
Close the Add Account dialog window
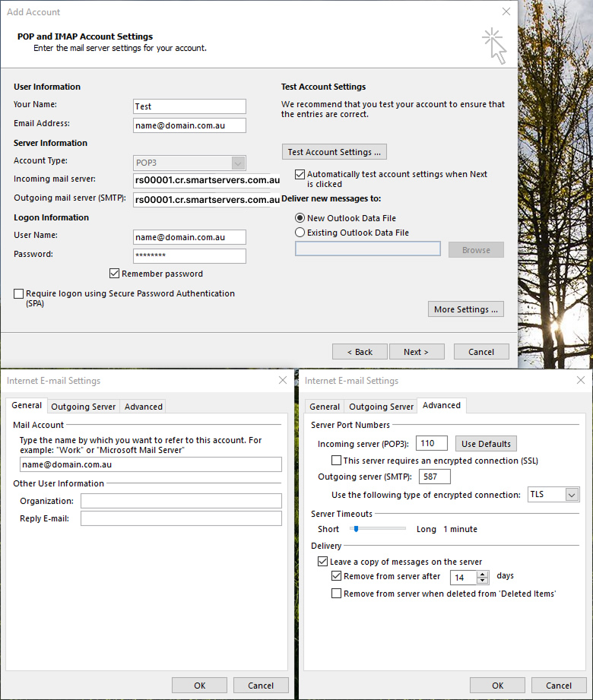tap(506, 12)
